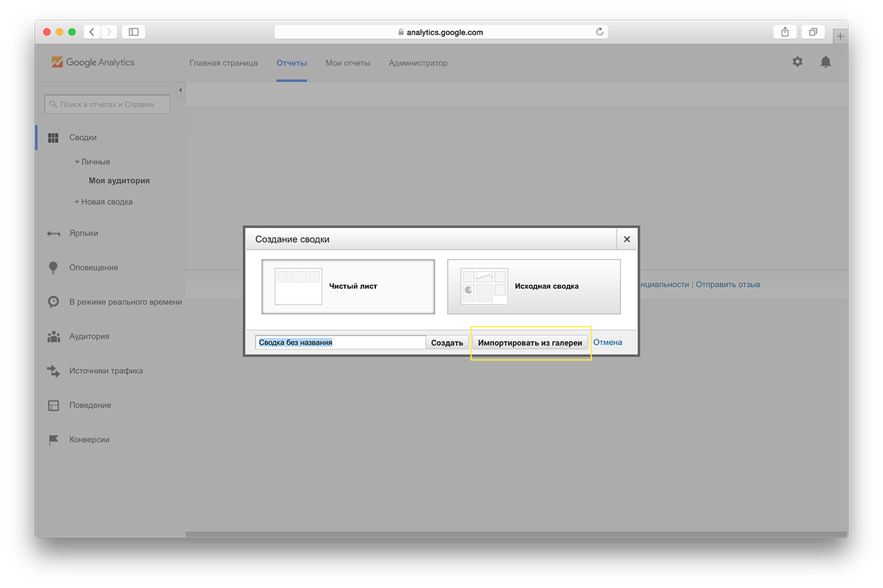
Task: Click the Conversions flag icon
Action: click(53, 440)
